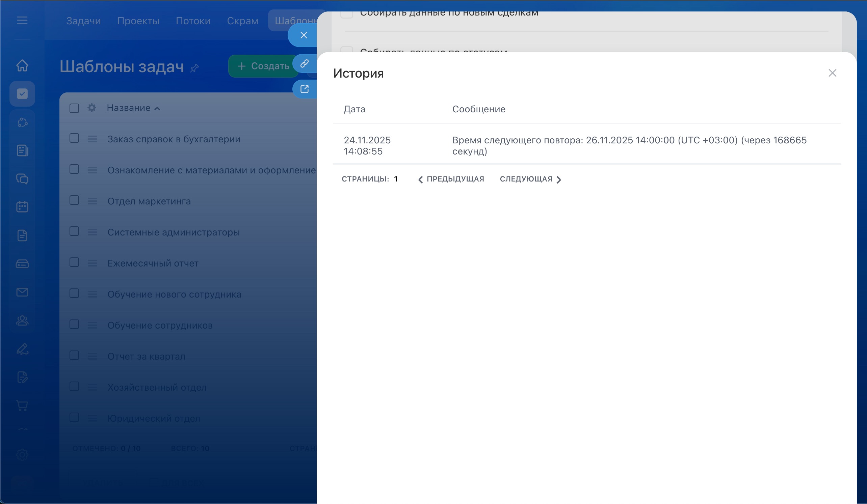Image resolution: width=867 pixels, height=504 pixels.
Task: Go to the ПРЕДЫДУЩАЯ page
Action: 451,179
